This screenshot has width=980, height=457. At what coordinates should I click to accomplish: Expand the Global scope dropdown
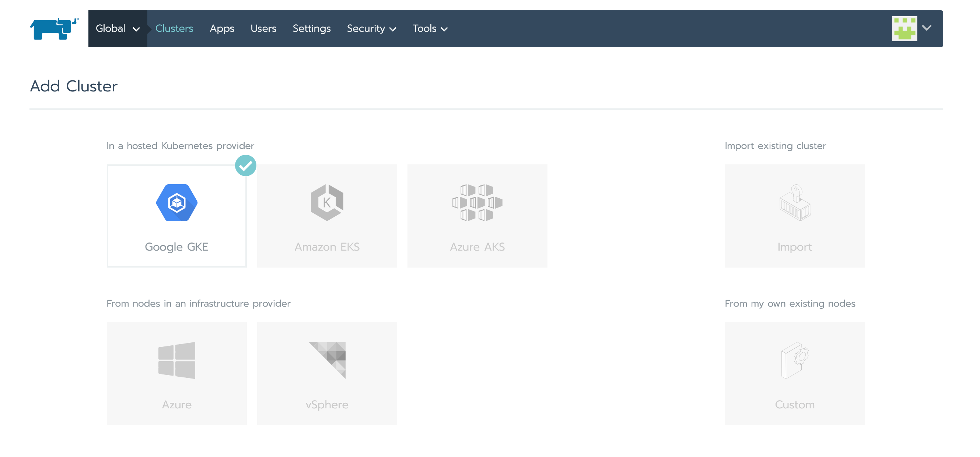(118, 28)
